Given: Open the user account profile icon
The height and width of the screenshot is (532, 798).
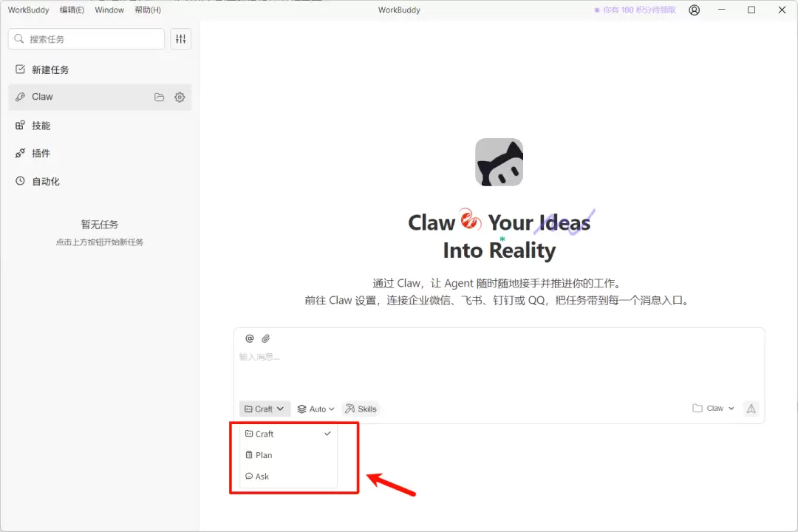Looking at the screenshot, I should pos(694,10).
